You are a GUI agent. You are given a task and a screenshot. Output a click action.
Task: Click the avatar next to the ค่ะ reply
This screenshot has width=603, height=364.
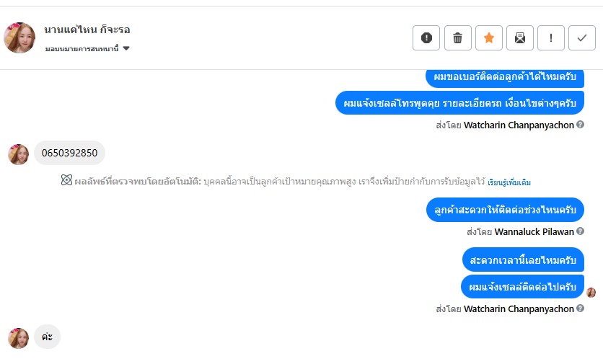[18, 337]
